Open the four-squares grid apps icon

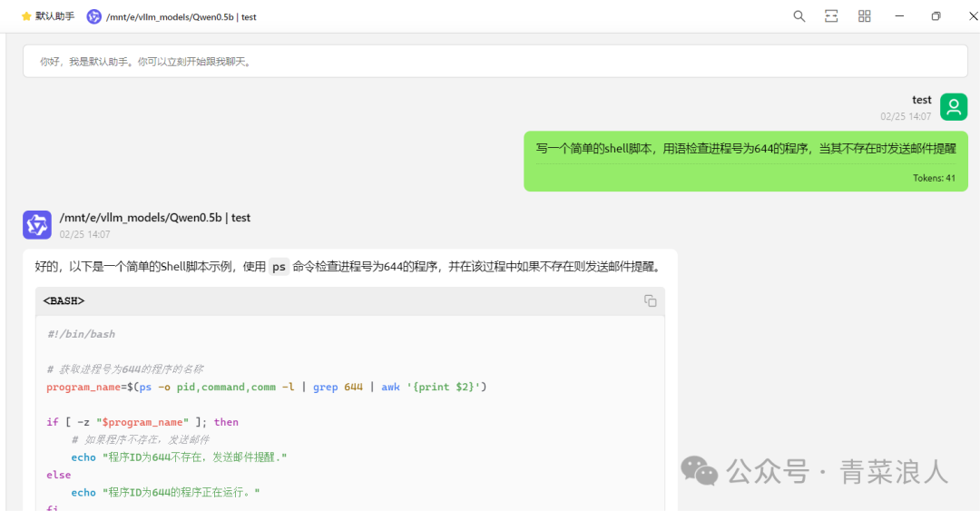[865, 16]
